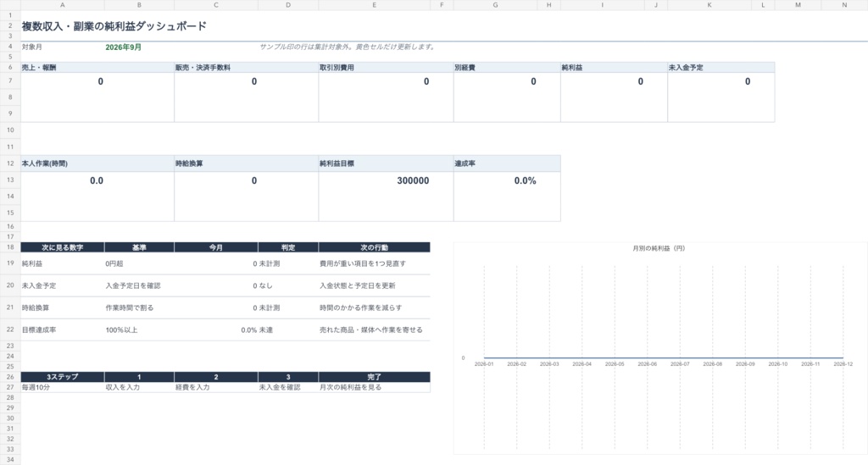Image resolution: width=868 pixels, height=465 pixels.
Task: Select column E header
Action: (x=374, y=5)
